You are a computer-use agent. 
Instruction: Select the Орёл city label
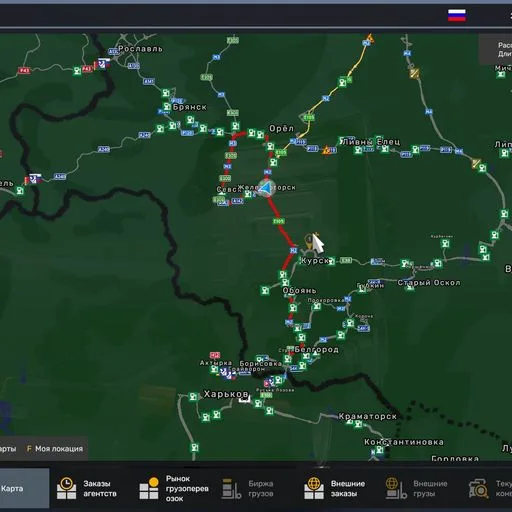tap(282, 128)
